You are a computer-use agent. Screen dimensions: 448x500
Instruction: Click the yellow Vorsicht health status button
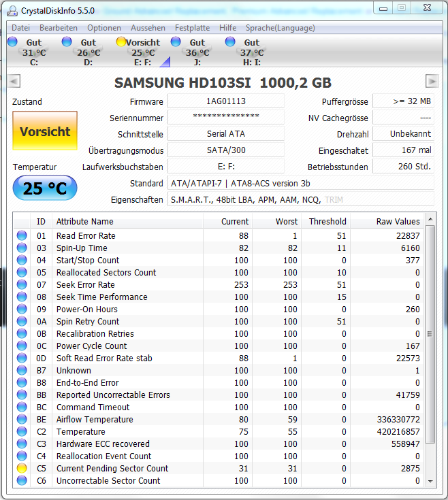coord(45,131)
